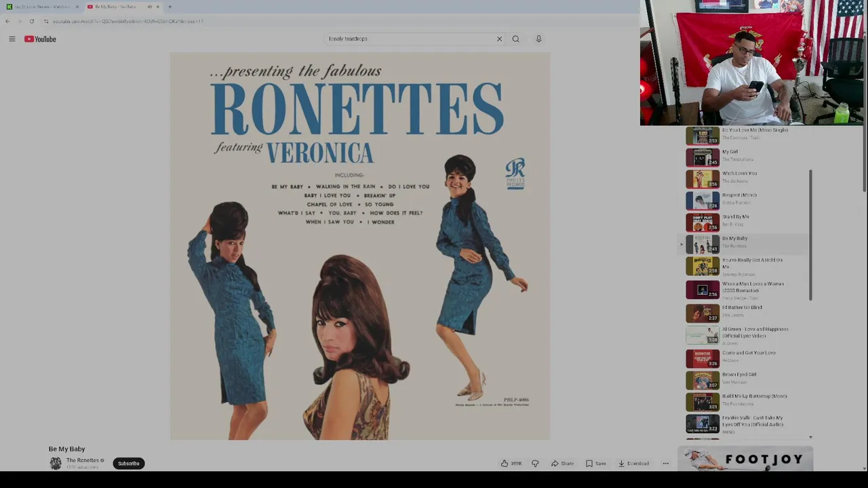Click the Respect (Mono) thumbnail
The height and width of the screenshot is (488, 868).
[703, 201]
